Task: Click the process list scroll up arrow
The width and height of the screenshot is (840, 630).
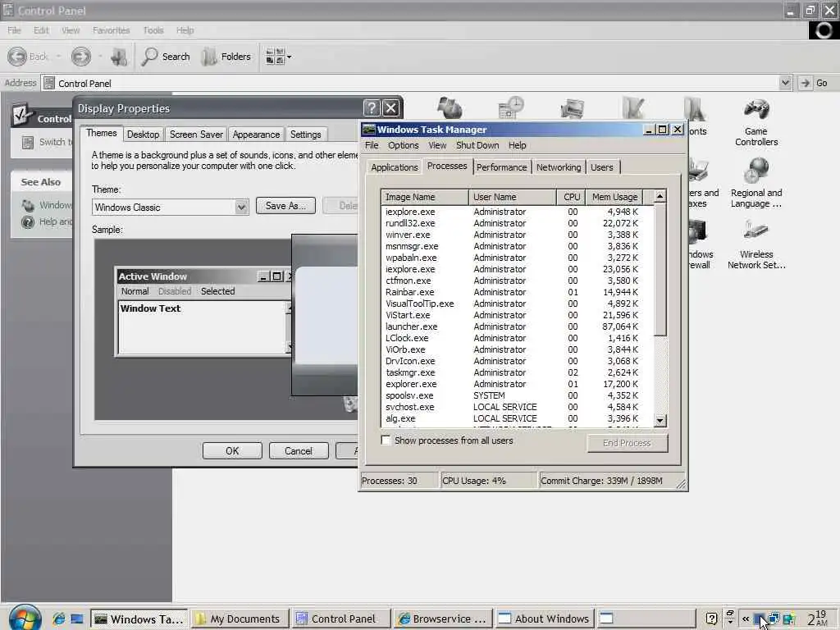Action: coord(660,197)
